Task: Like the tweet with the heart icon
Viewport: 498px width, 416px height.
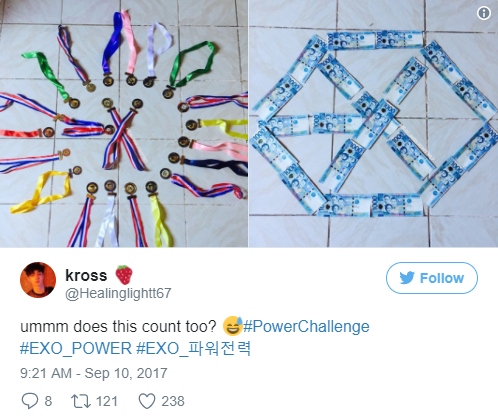Action: coord(147,401)
